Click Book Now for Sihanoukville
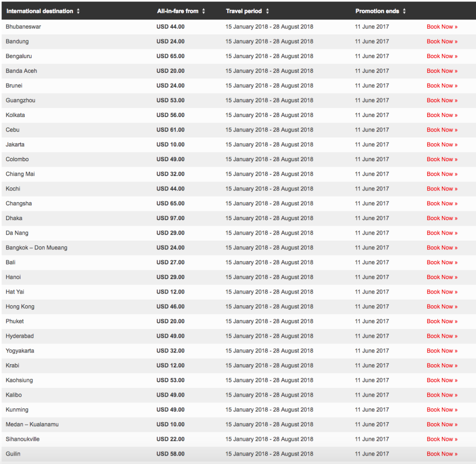The height and width of the screenshot is (464, 476). tap(442, 439)
